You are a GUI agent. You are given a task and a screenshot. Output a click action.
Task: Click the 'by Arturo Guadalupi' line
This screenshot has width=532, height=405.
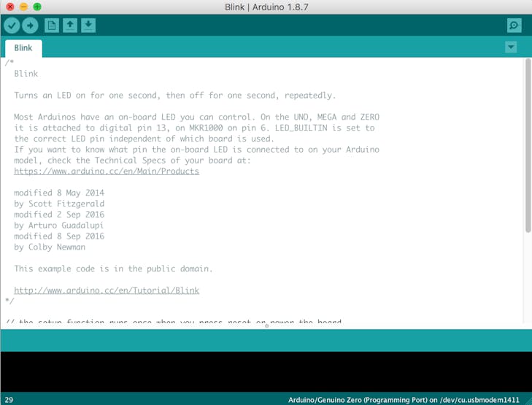[x=58, y=225]
